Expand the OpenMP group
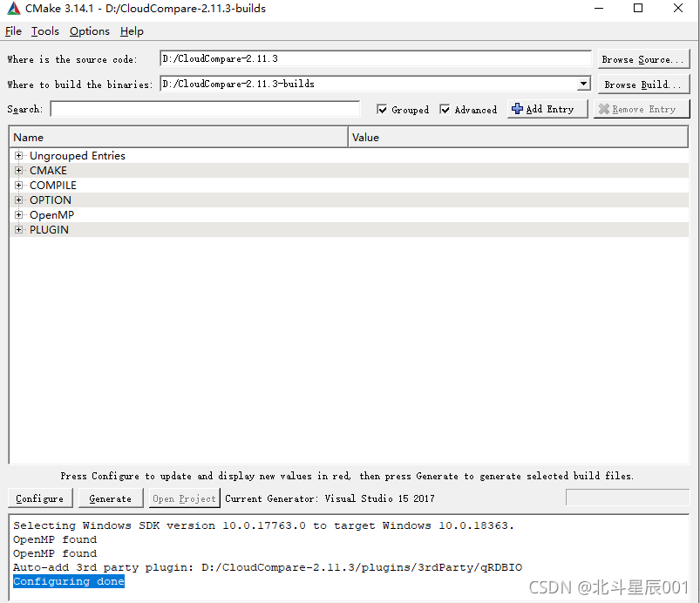This screenshot has width=700, height=603. click(x=19, y=214)
